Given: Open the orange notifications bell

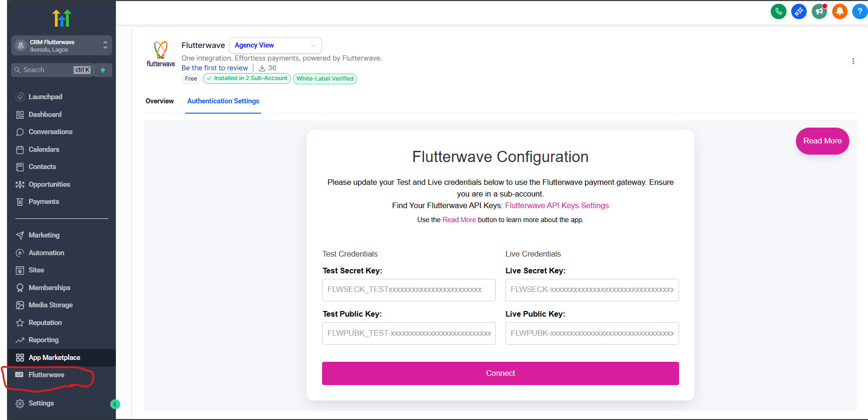Looking at the screenshot, I should [x=840, y=11].
